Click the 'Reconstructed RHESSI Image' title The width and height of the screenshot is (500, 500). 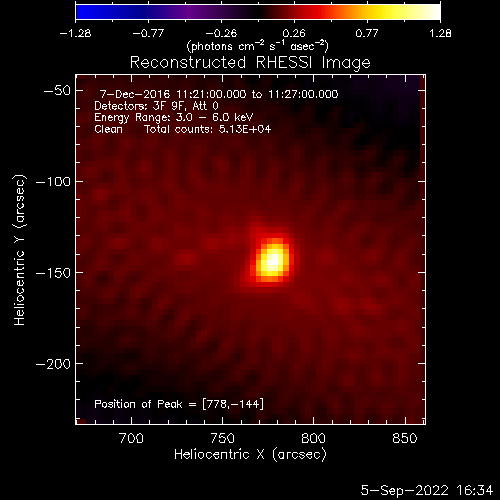pyautogui.click(x=250, y=63)
